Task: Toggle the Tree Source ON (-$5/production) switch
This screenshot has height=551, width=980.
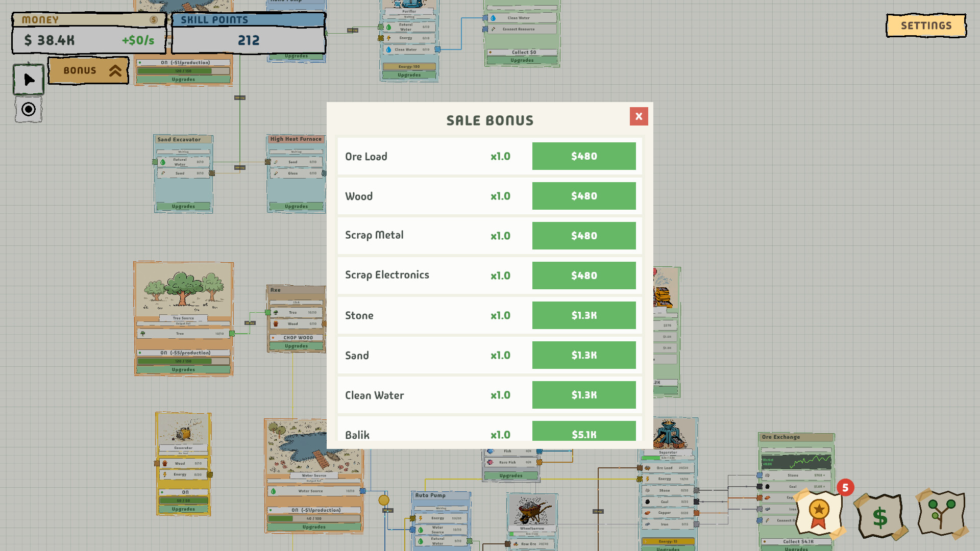Action: (183, 353)
